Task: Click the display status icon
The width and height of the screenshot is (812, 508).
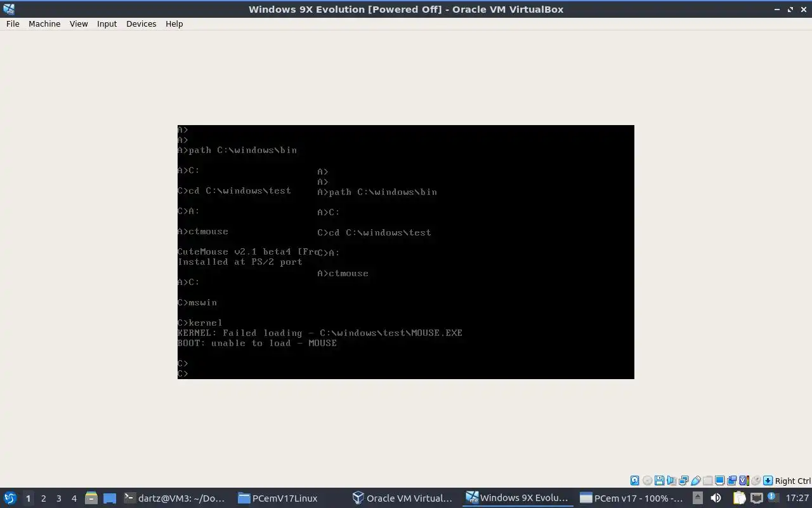Action: pos(719,481)
